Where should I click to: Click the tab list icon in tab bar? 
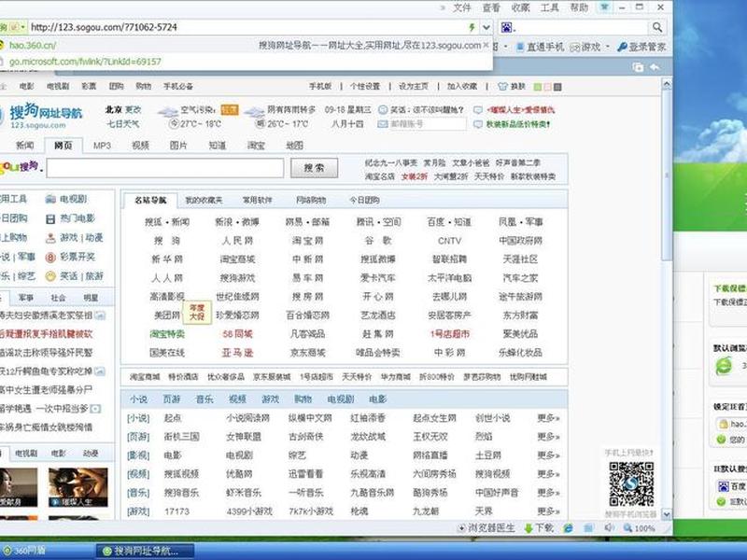(x=638, y=67)
